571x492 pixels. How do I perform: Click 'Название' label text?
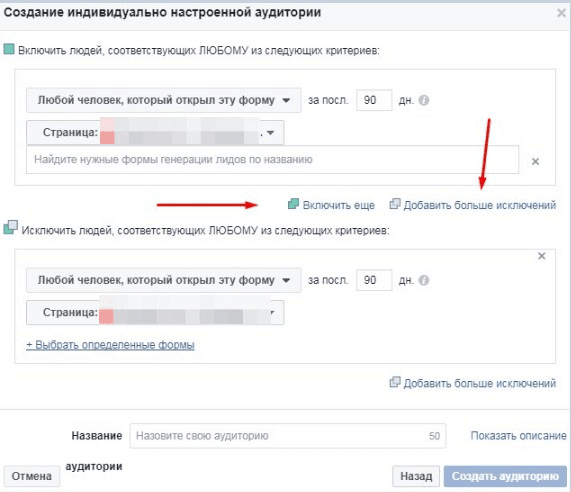tap(97, 436)
